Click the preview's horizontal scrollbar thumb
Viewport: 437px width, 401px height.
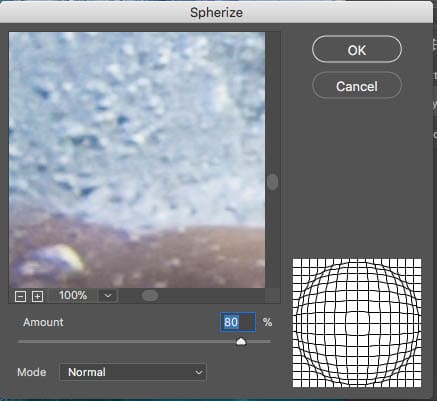[x=150, y=295]
